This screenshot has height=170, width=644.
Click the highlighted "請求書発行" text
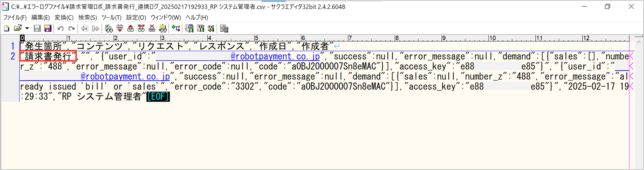coord(48,56)
